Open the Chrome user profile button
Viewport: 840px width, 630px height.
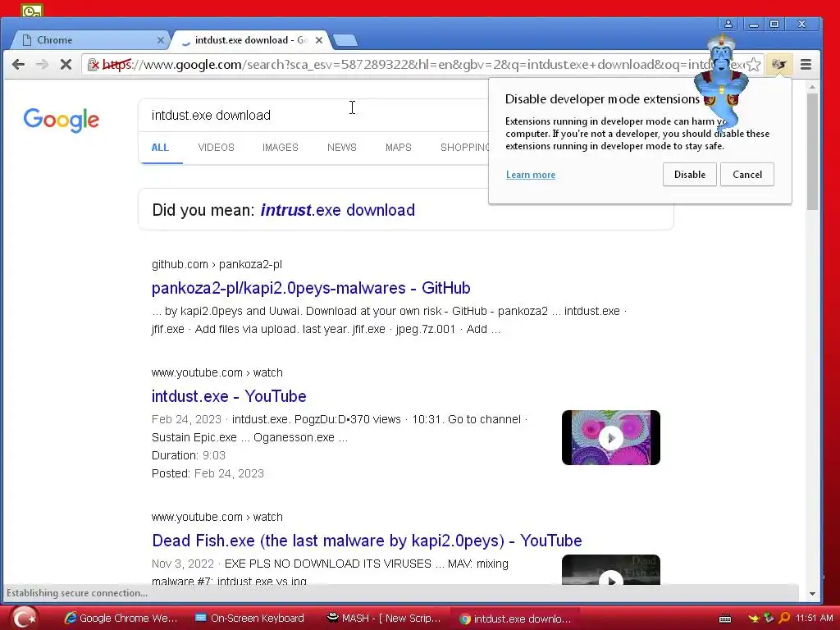click(x=728, y=24)
